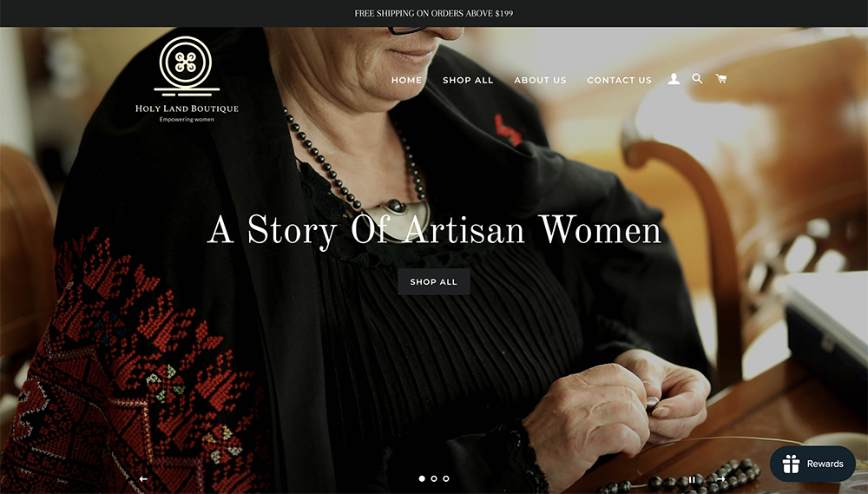Go to previous slide with left arrow

coord(143,478)
